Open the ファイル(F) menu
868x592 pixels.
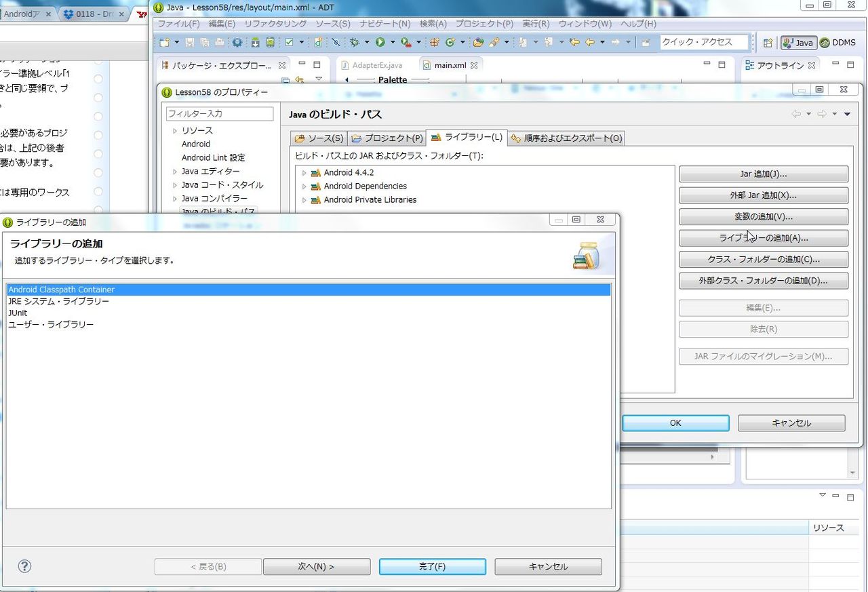pyautogui.click(x=179, y=24)
